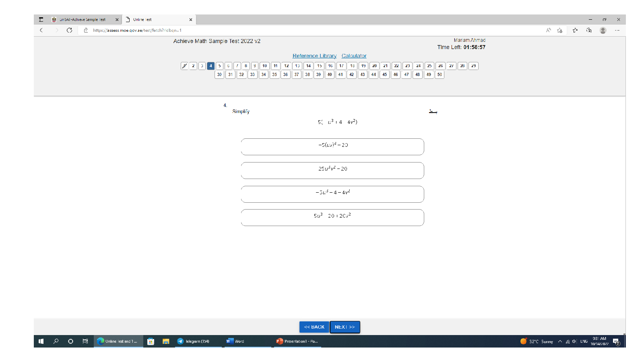Click the browser profile avatar icon
Image resolution: width=644 pixels, height=362 pixels.
coord(603,30)
